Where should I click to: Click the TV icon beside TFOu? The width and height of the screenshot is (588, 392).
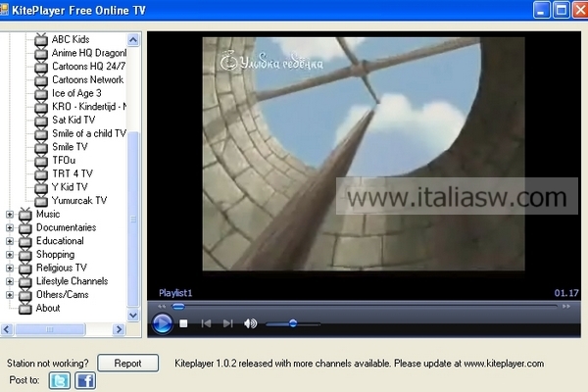click(x=41, y=161)
